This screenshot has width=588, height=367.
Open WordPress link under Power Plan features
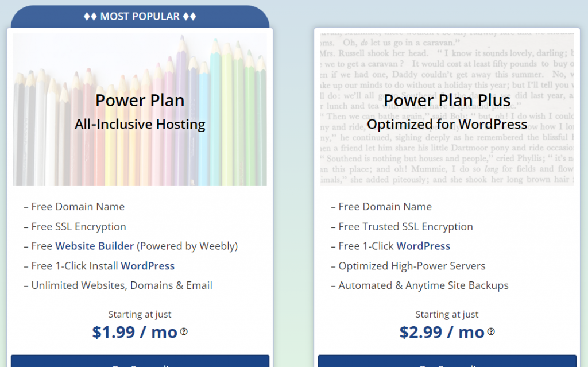[148, 266]
